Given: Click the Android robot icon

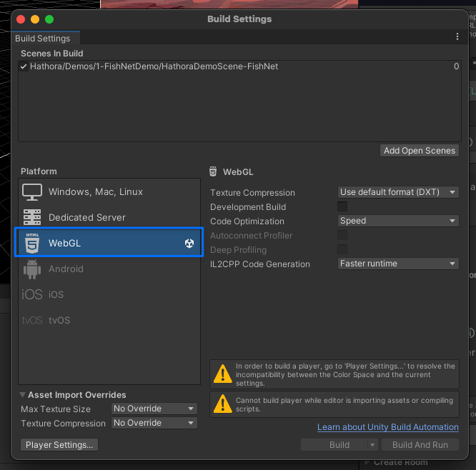Looking at the screenshot, I should pyautogui.click(x=32, y=269).
